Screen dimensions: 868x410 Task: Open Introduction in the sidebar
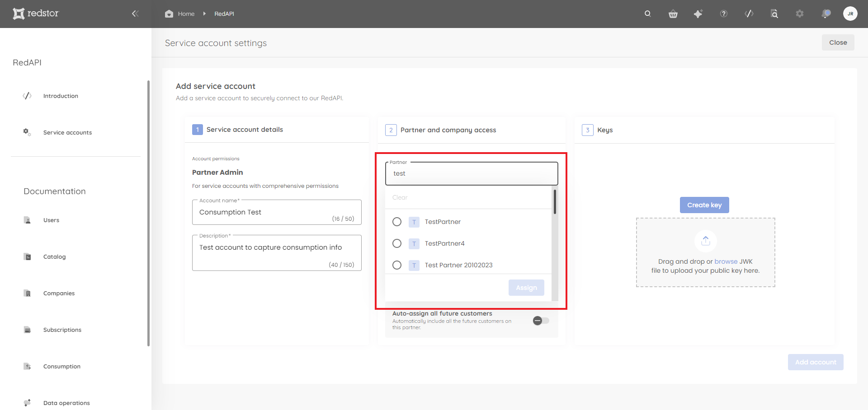pos(61,96)
